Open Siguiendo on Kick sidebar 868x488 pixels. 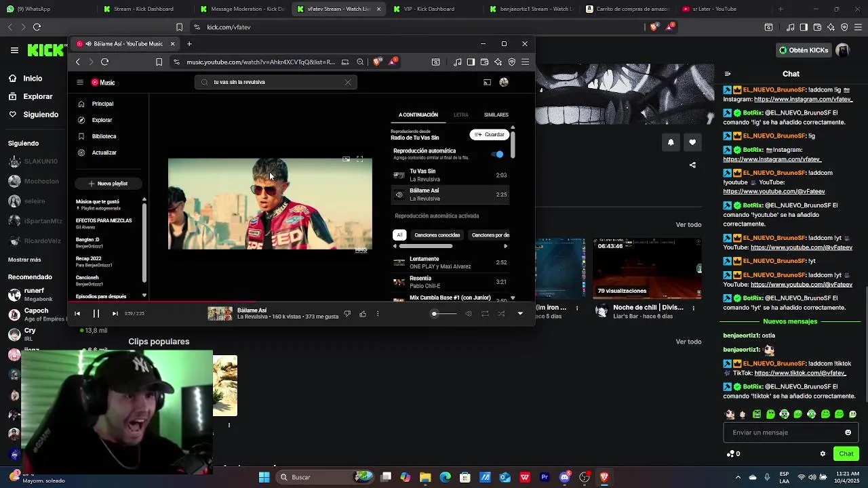[33, 115]
